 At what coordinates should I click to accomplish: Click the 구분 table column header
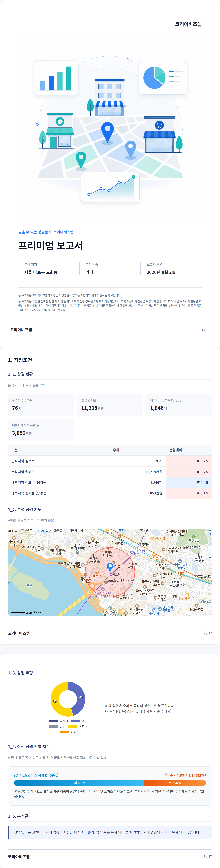point(14,450)
